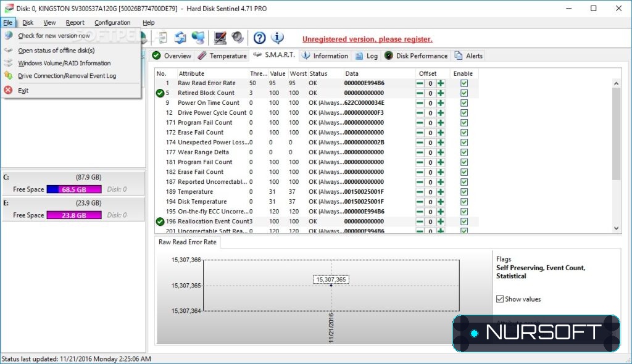Toggle Enable checkbox for Unexpected Power Loss
632x364 pixels.
pos(464,143)
